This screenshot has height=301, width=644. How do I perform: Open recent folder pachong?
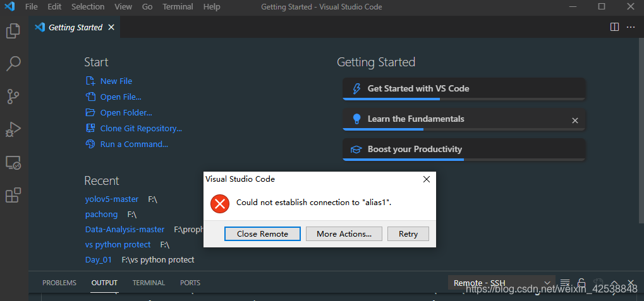102,215
